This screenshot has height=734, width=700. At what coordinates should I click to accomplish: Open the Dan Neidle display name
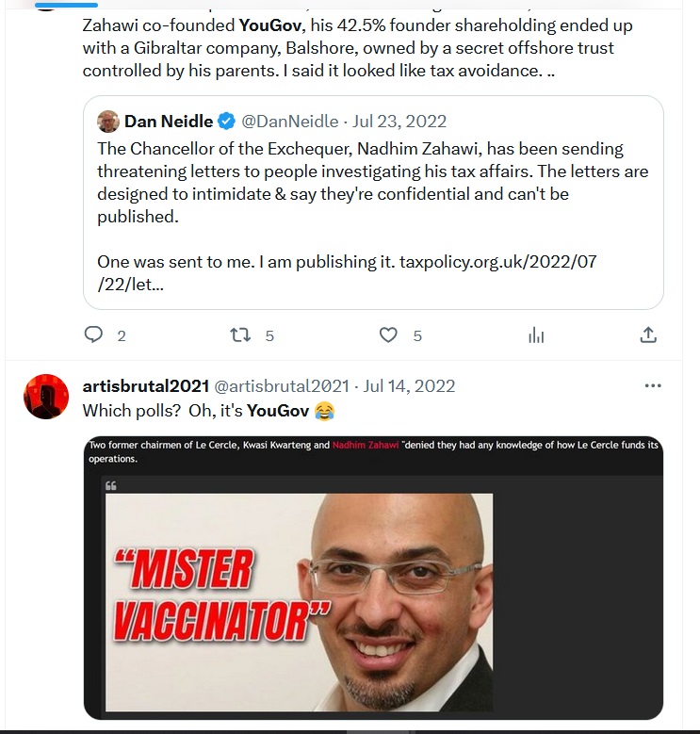click(x=169, y=122)
